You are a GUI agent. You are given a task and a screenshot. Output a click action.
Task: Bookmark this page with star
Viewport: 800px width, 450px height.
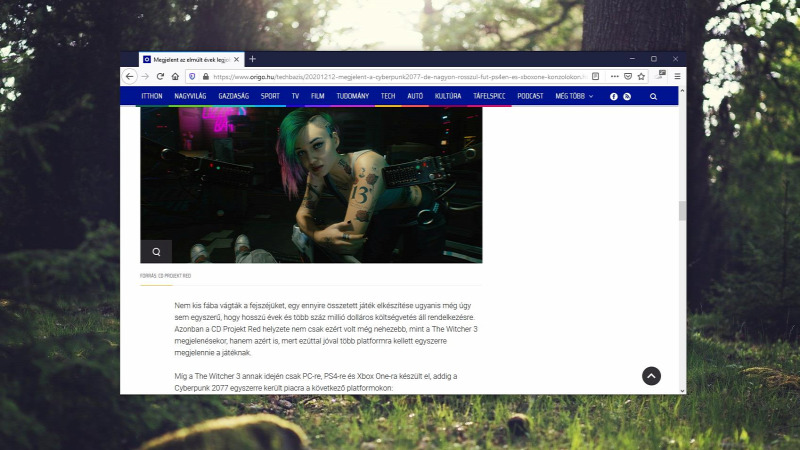click(x=641, y=77)
